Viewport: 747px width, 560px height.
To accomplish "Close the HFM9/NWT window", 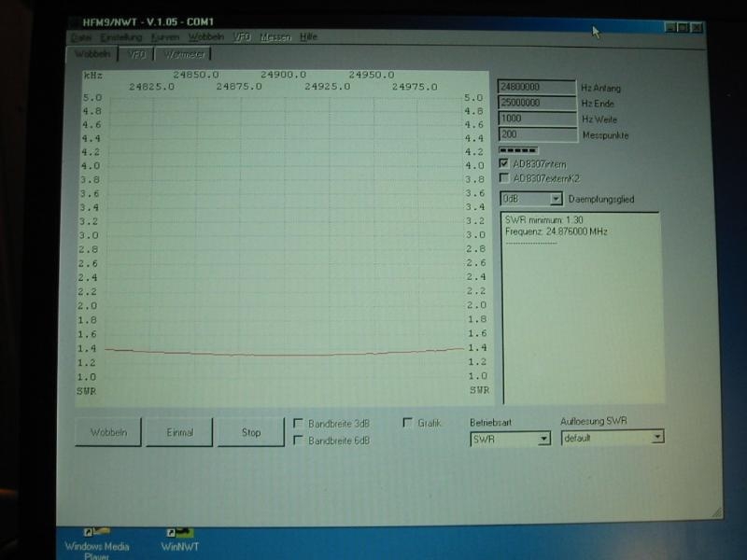I will pyautogui.click(x=697, y=28).
